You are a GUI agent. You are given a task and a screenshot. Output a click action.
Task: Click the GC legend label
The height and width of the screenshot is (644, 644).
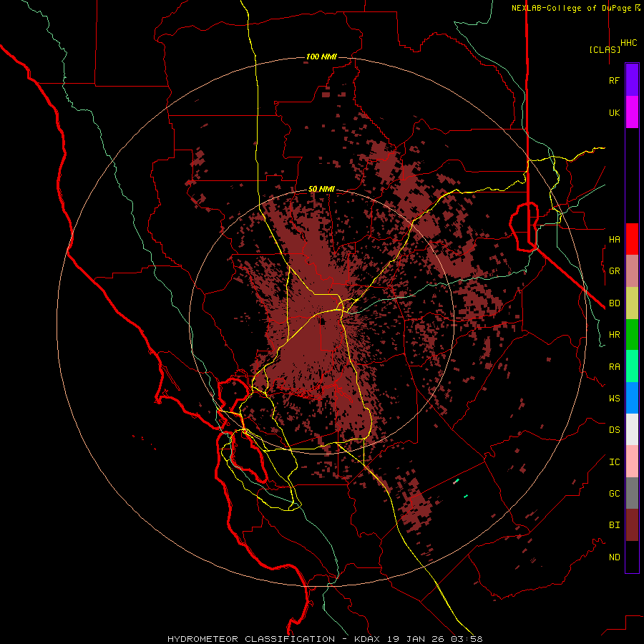614,494
